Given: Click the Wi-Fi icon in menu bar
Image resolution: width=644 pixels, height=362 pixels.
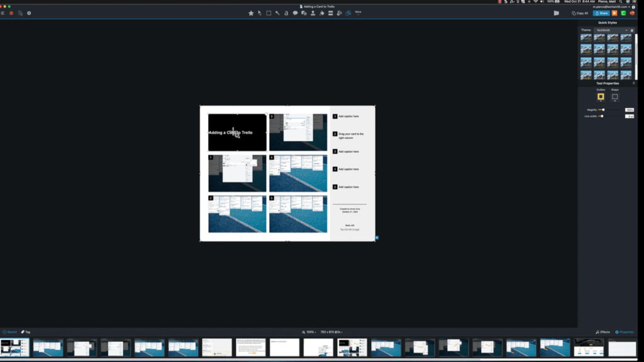Looking at the screenshot, I should pyautogui.click(x=536, y=2).
